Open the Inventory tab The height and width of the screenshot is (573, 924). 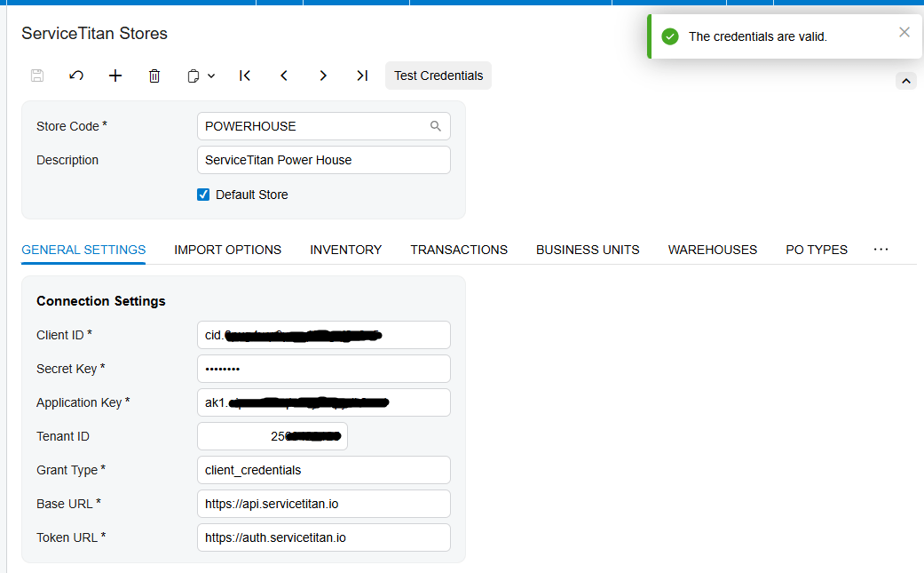(346, 250)
